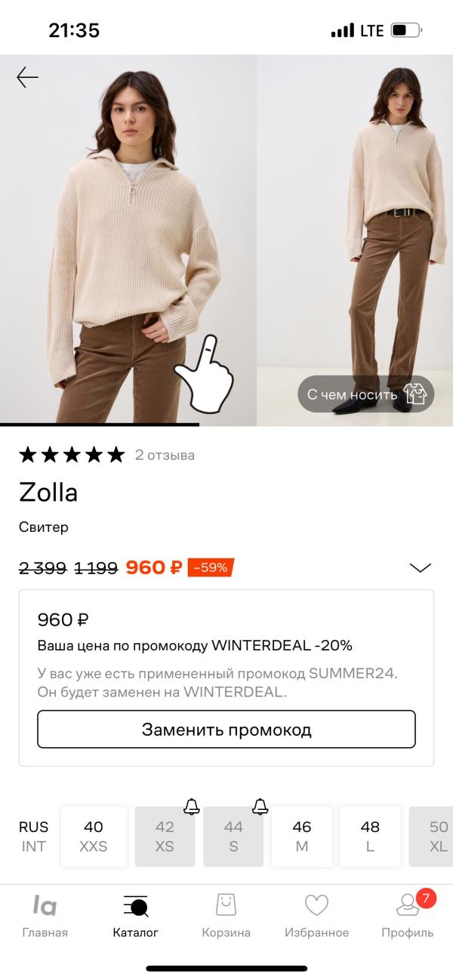
Task: Select size 46 M
Action: pyautogui.click(x=302, y=836)
